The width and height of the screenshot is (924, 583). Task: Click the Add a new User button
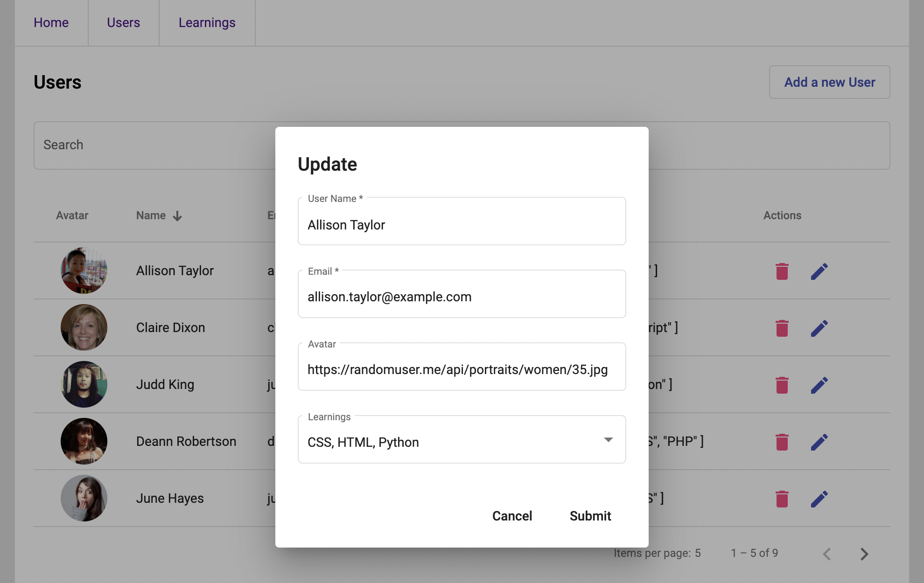829,82
